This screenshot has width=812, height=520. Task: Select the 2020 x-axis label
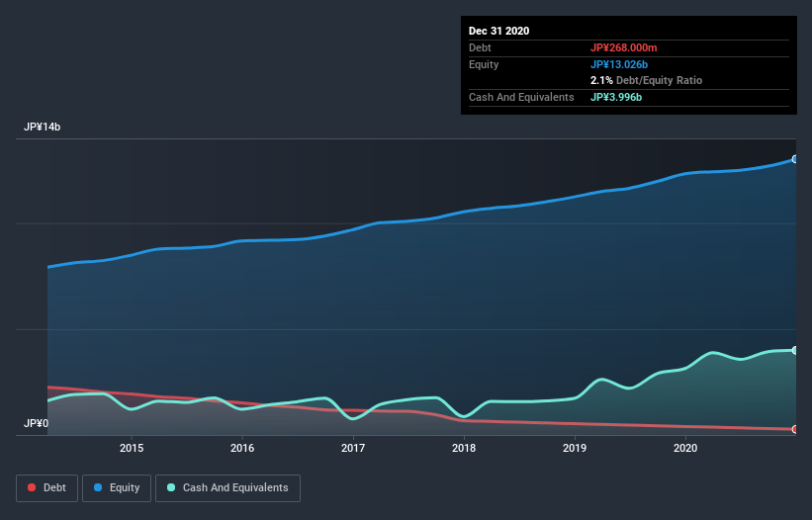click(x=685, y=448)
